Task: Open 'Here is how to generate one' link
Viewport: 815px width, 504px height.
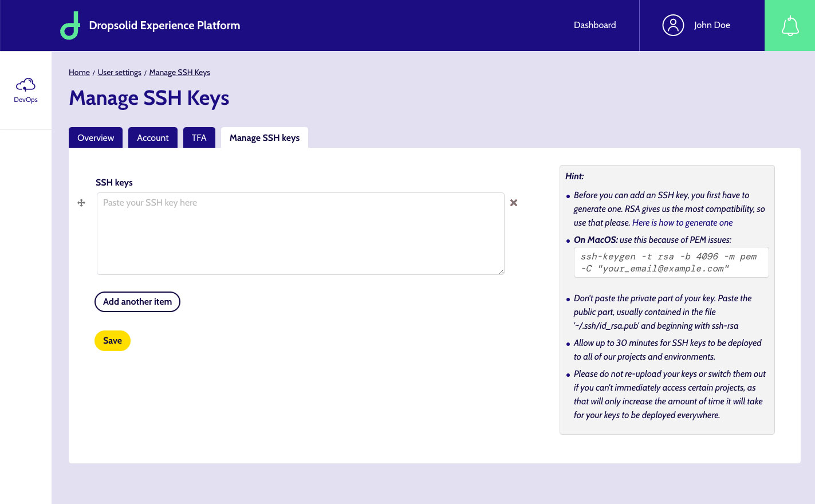Action: pyautogui.click(x=682, y=223)
